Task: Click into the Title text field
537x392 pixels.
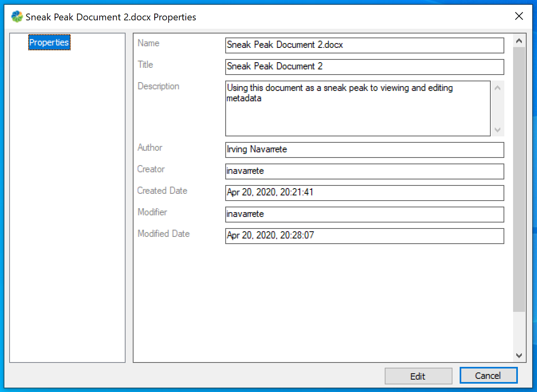Action: point(364,67)
